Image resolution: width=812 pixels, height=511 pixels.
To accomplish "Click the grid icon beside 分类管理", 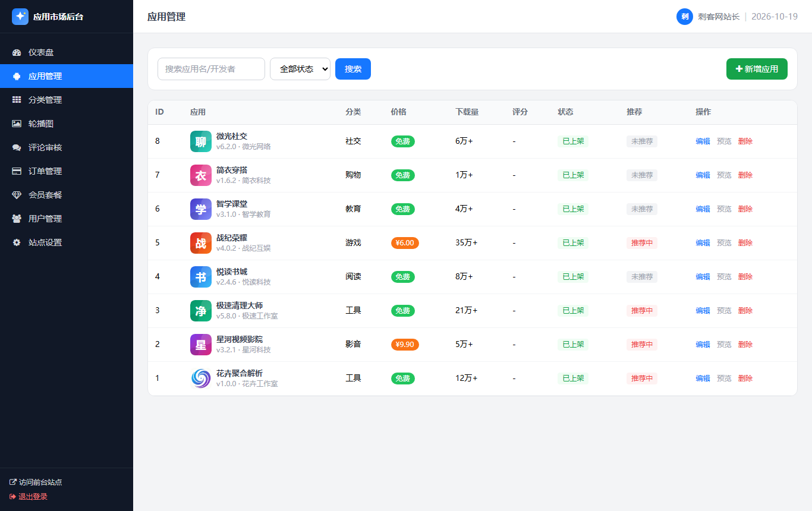I will (x=17, y=100).
